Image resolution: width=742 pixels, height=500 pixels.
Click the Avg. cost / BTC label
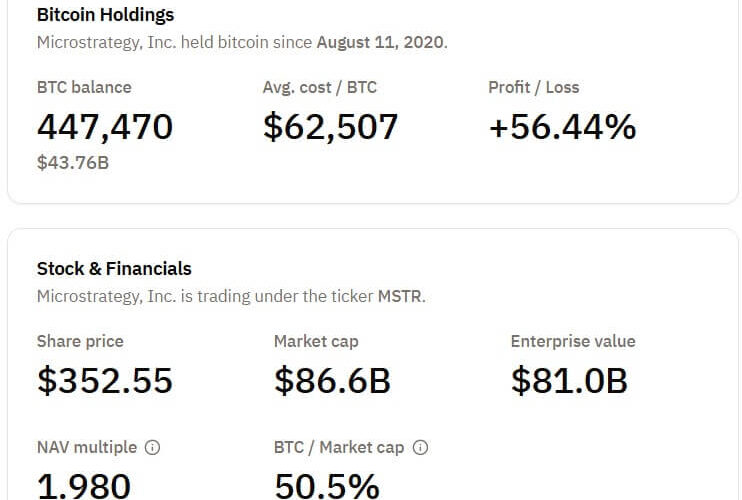(320, 87)
